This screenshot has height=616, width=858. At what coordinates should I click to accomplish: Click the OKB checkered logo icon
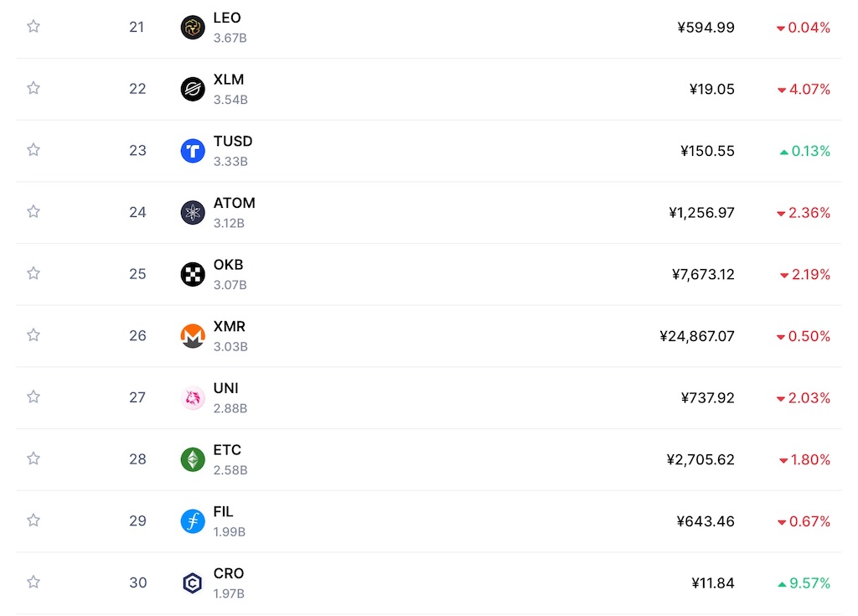click(x=193, y=274)
